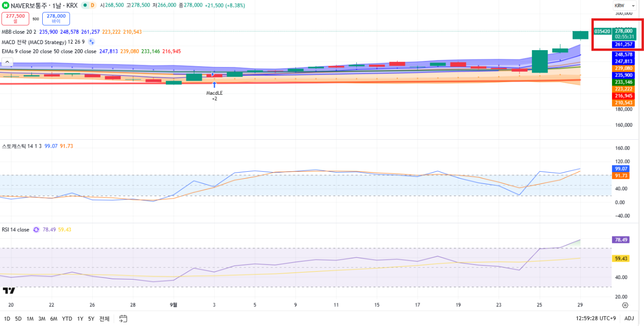The height and width of the screenshot is (326, 644).
Task: Click the orange 239,080 price scale label
Action: coord(624,68)
